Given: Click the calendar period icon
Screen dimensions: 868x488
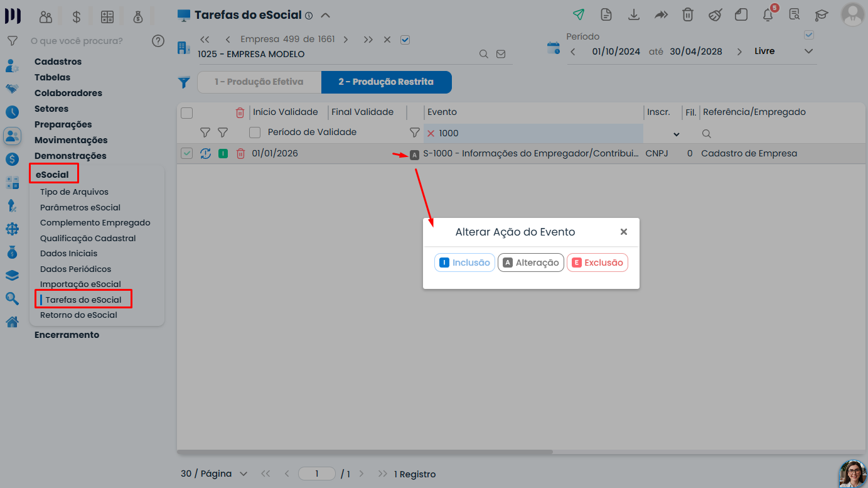Looking at the screenshot, I should tap(553, 48).
